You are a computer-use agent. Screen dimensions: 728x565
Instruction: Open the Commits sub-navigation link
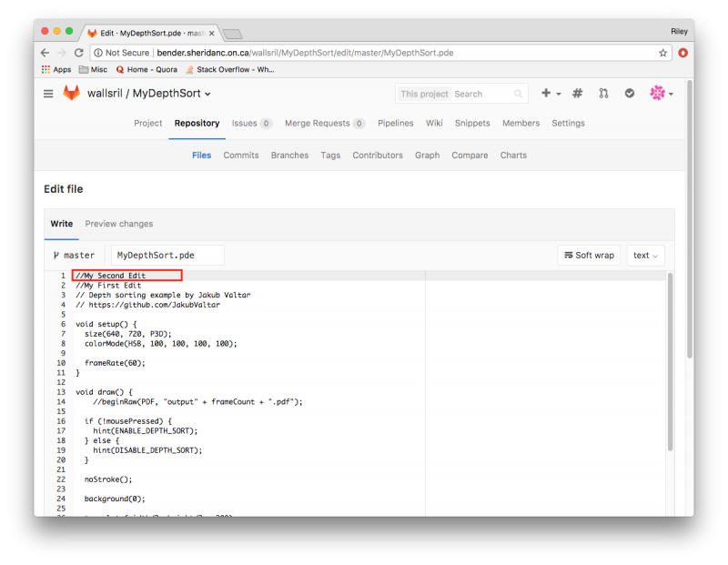pyautogui.click(x=241, y=155)
